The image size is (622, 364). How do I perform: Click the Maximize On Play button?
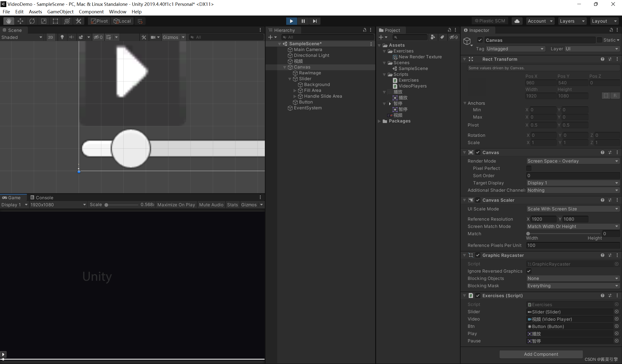[x=176, y=205]
